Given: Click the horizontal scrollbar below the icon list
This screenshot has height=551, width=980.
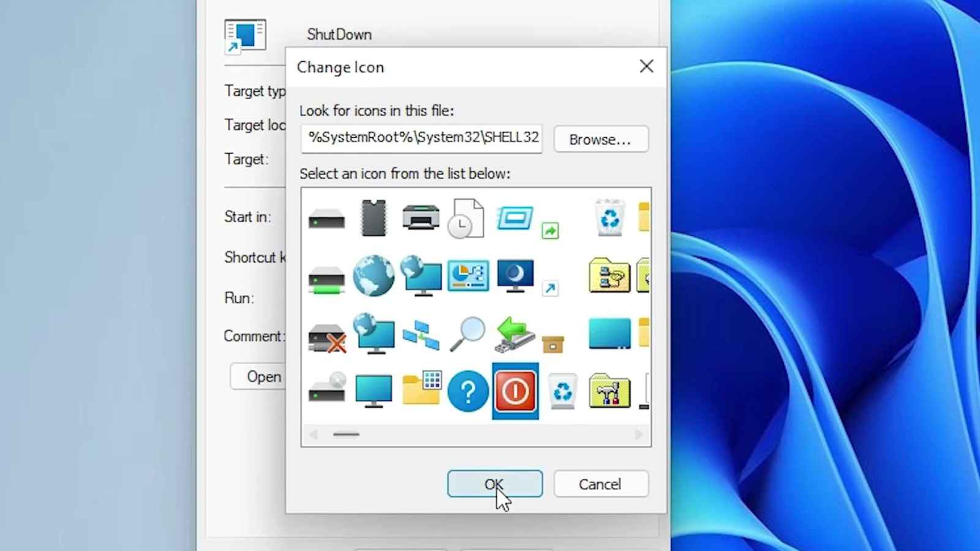Looking at the screenshot, I should coord(346,435).
